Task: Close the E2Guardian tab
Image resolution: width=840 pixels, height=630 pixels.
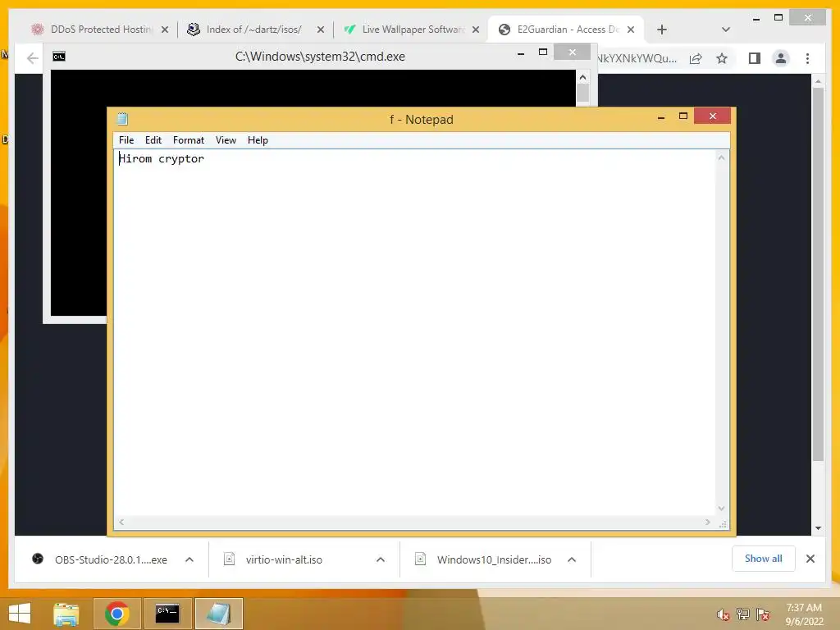Action: click(x=631, y=30)
